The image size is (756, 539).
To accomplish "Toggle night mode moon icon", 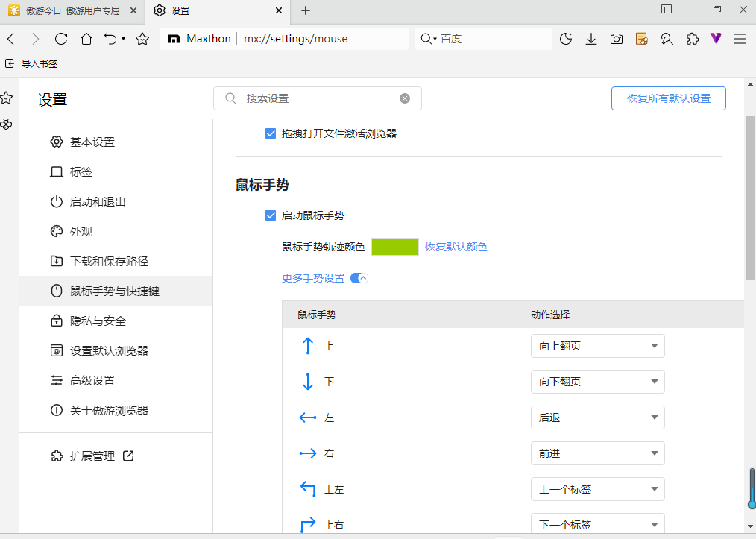I will tap(566, 39).
